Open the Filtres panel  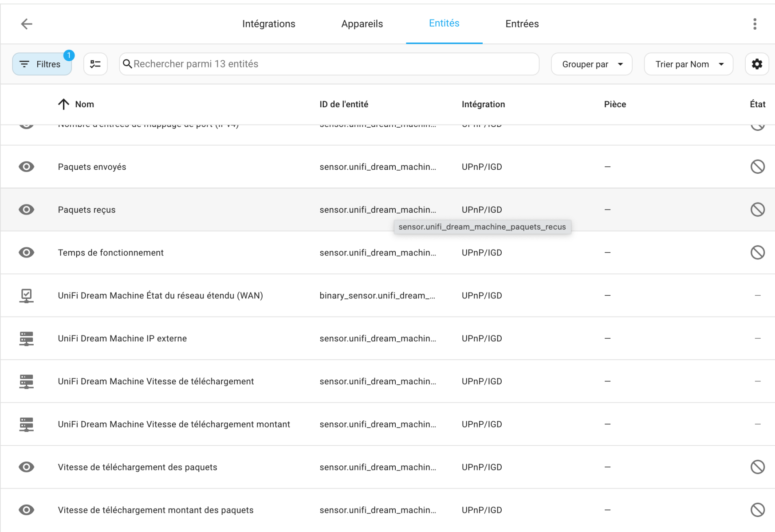tap(42, 64)
